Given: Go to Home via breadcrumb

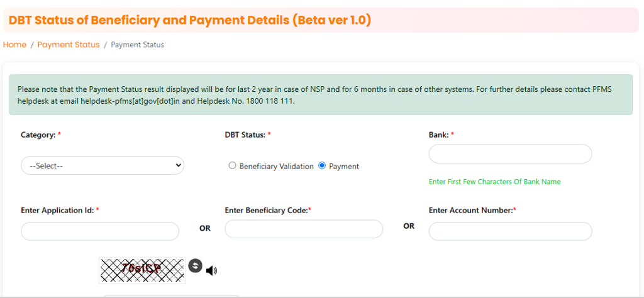Looking at the screenshot, I should [15, 45].
